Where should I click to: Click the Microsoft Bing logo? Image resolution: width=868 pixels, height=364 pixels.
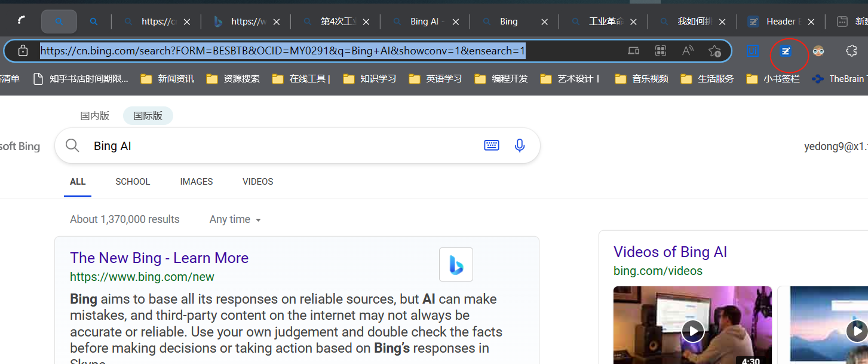[x=20, y=146]
